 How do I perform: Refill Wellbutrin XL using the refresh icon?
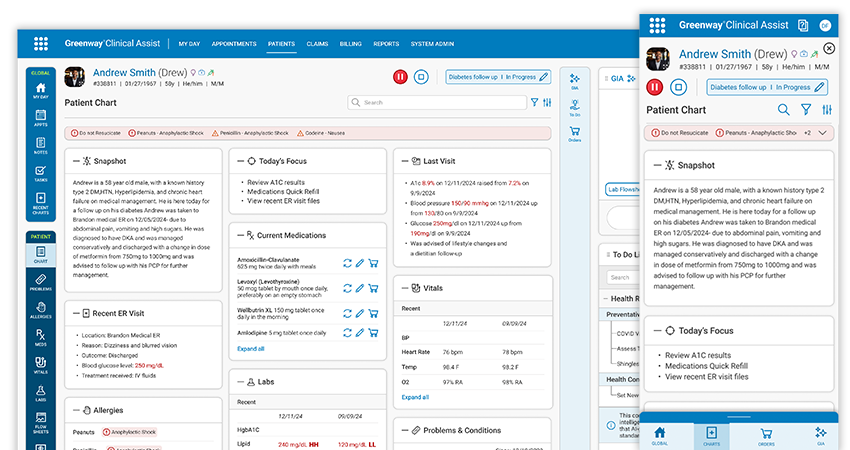point(347,315)
